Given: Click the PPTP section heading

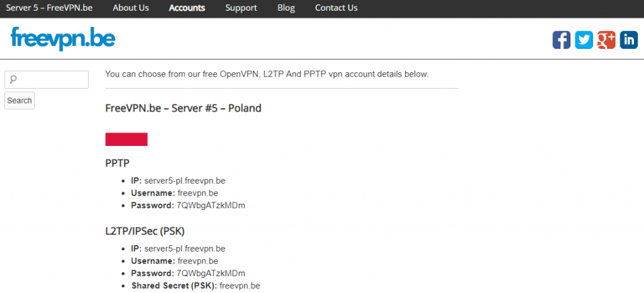Looking at the screenshot, I should coord(118,163).
